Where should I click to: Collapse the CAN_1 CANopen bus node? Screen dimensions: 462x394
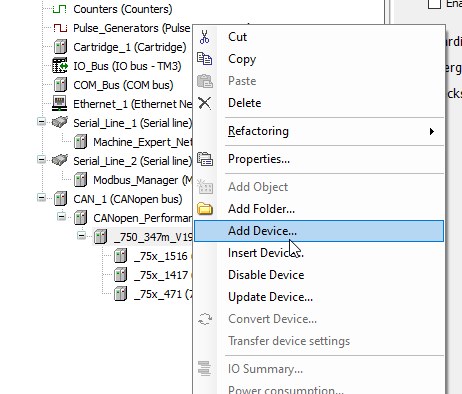coord(41,198)
